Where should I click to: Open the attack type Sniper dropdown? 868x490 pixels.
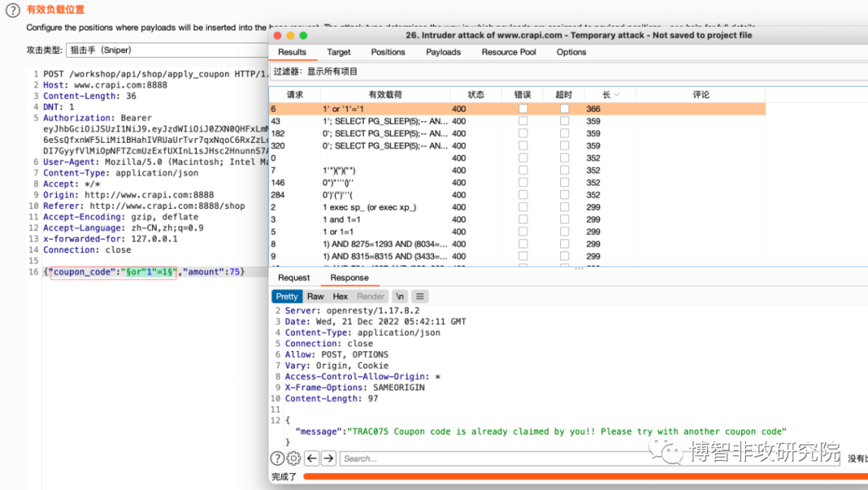(167, 51)
